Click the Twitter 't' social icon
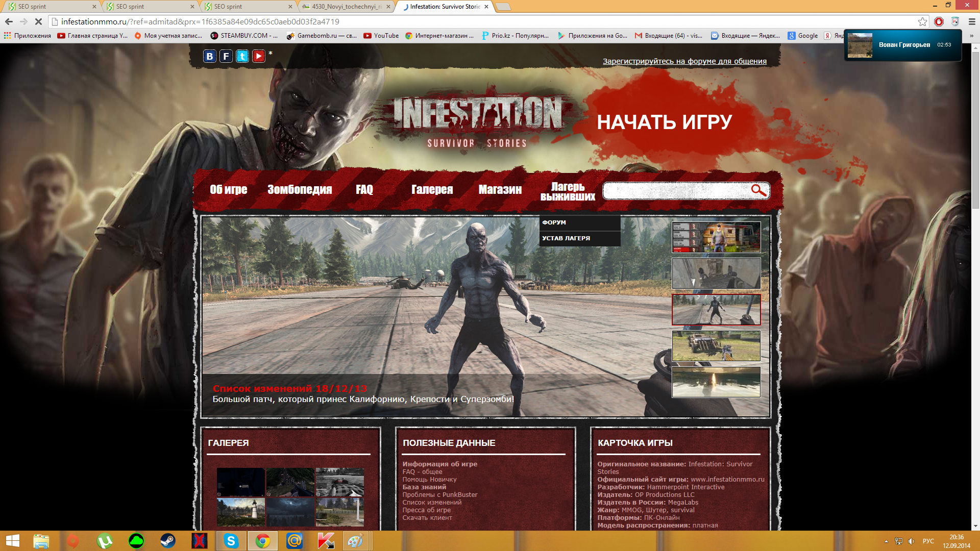Viewport: 980px width, 551px height. point(242,56)
